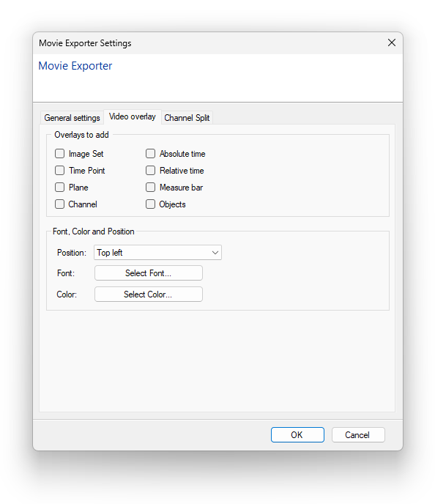Cancel the Movie Exporter settings
The width and height of the screenshot is (435, 504).
click(x=358, y=435)
